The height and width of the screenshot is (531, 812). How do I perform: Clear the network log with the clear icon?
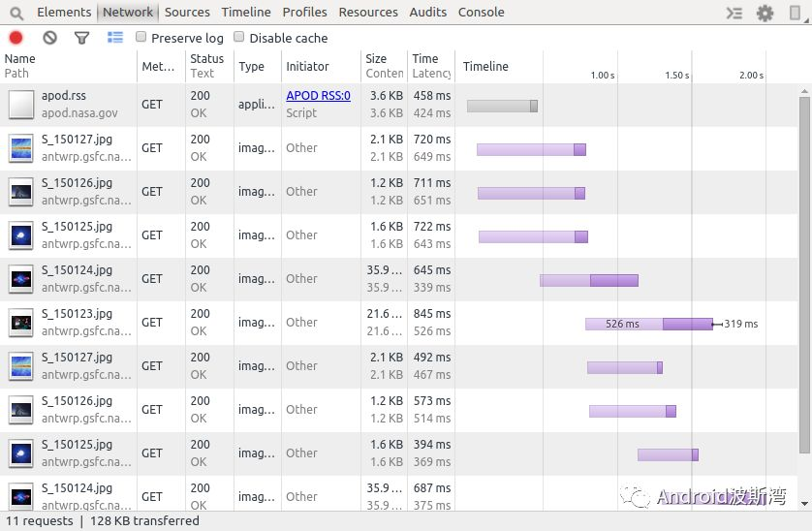pyautogui.click(x=49, y=38)
